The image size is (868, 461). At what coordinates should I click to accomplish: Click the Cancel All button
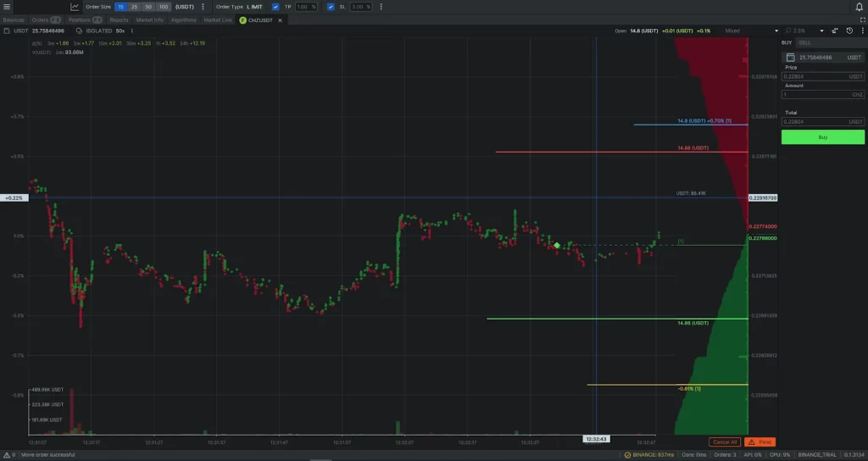(x=725, y=442)
